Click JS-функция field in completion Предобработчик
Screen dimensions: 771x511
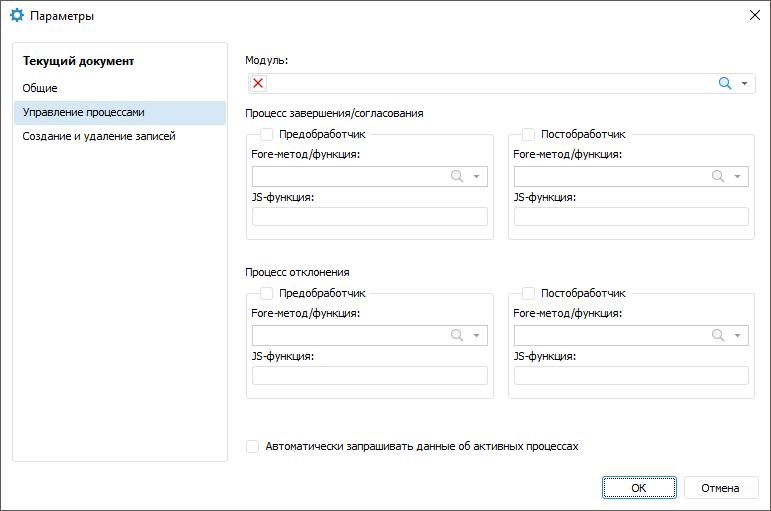(370, 216)
